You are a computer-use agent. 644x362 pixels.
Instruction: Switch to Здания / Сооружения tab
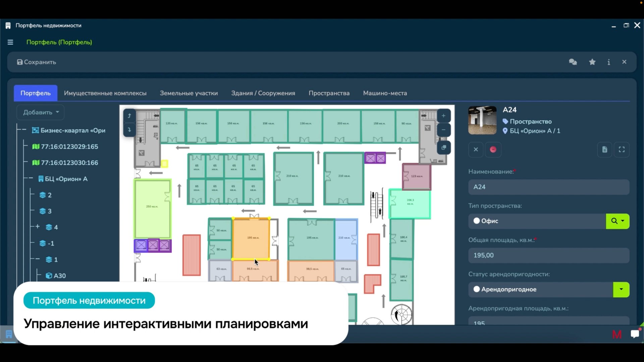pos(263,93)
